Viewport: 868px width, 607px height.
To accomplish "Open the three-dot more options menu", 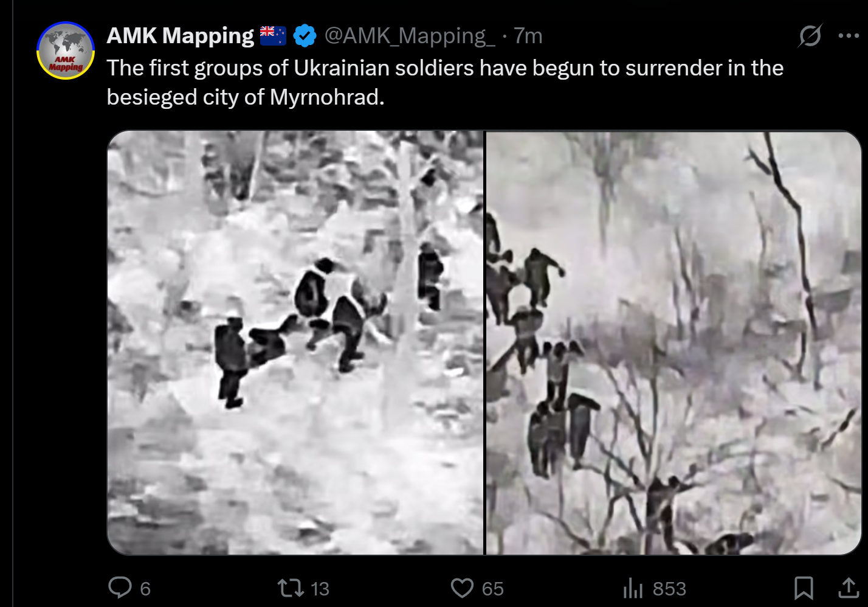I will [849, 35].
